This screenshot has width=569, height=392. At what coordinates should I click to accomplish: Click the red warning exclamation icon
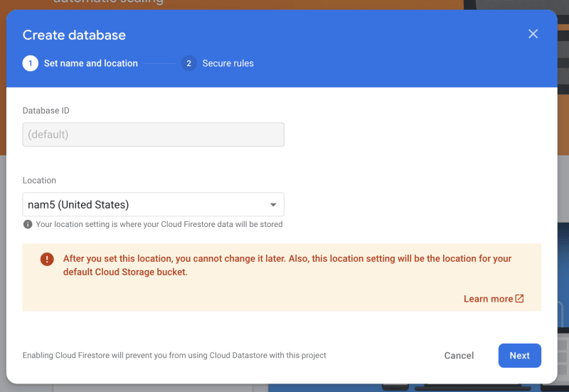click(x=47, y=259)
